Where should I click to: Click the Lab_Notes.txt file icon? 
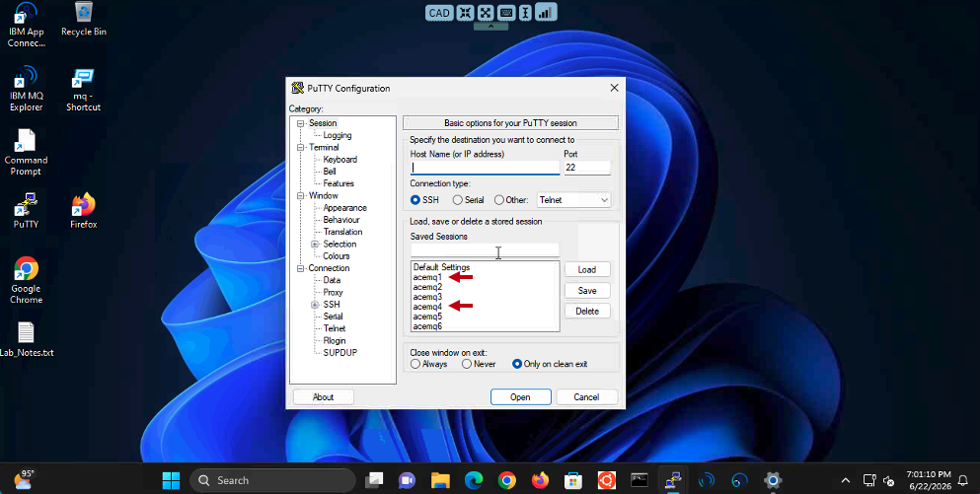coord(27,340)
